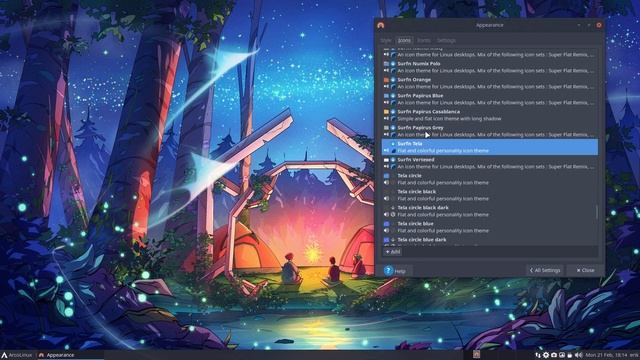
Task: Click the blue folder icon of Surfn Papirus Blue
Action: (x=386, y=96)
